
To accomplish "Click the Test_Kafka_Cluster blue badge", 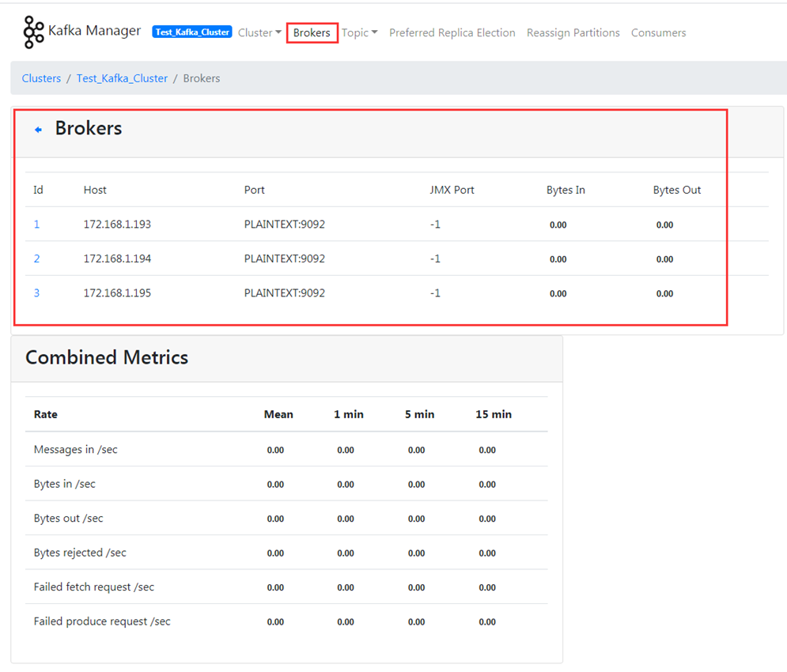I will (192, 32).
